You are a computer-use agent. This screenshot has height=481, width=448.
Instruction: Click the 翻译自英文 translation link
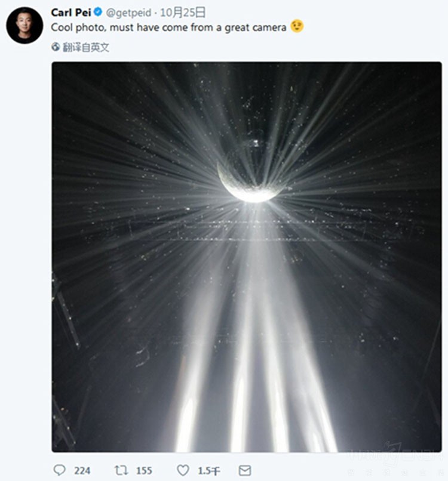86,47
